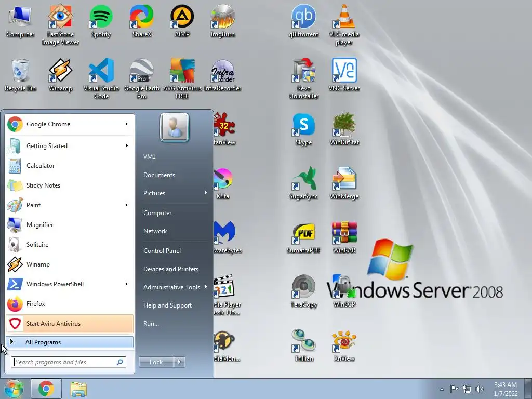Image resolution: width=532 pixels, height=399 pixels.
Task: Open the ShareX desktop shortcut
Action: coord(141,21)
